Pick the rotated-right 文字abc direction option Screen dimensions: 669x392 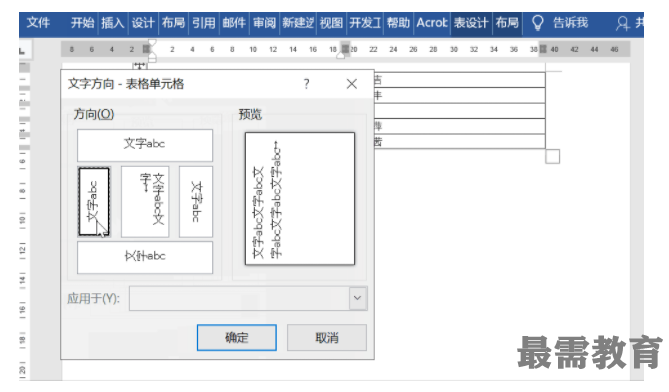click(x=196, y=202)
